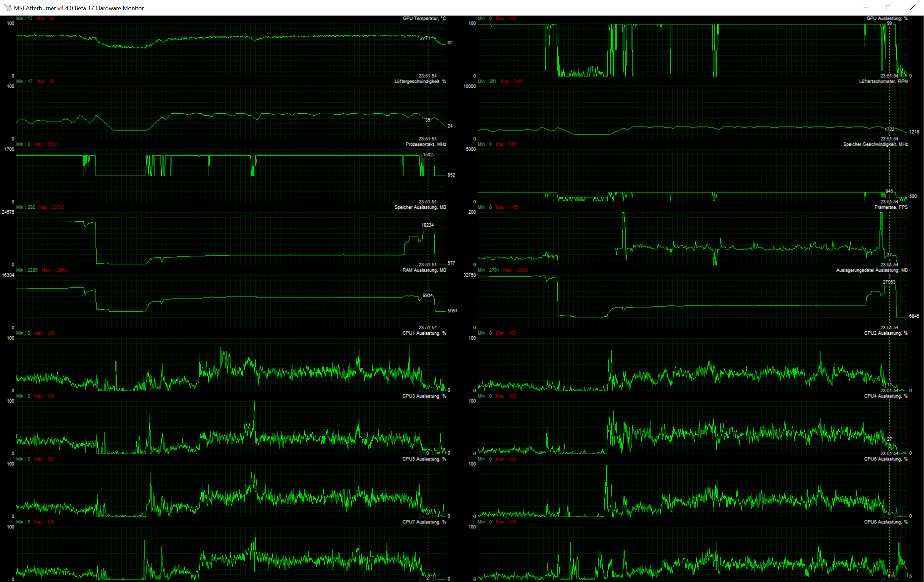
Task: Click the CPU7 Auslastung graph label
Action: (424, 522)
